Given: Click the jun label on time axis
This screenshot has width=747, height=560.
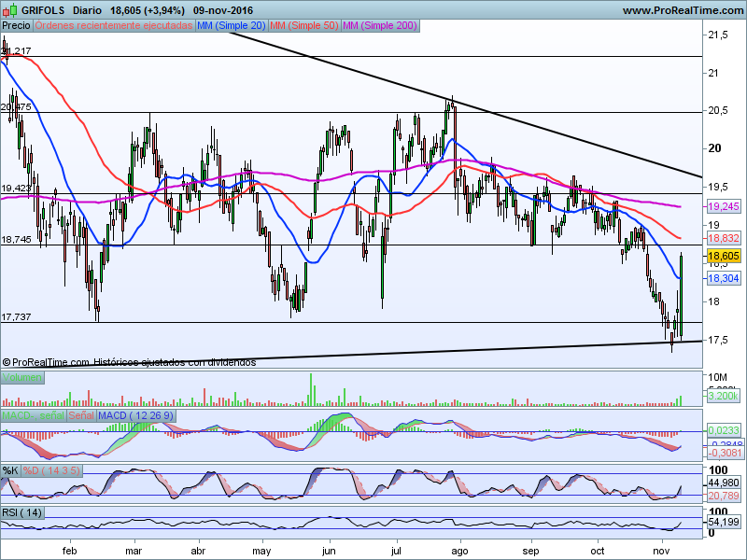Looking at the screenshot, I should [329, 551].
